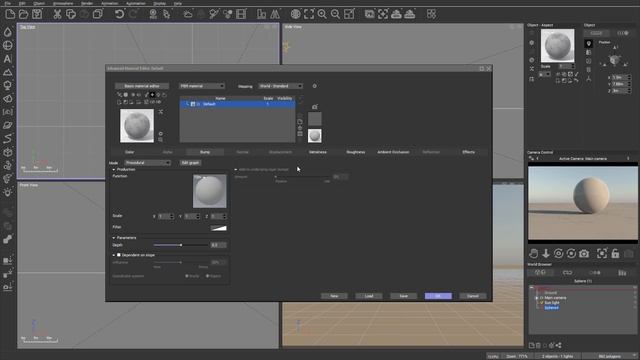The image size is (640, 360).
Task: Click the New file icon in top toolbar
Action: [10, 14]
